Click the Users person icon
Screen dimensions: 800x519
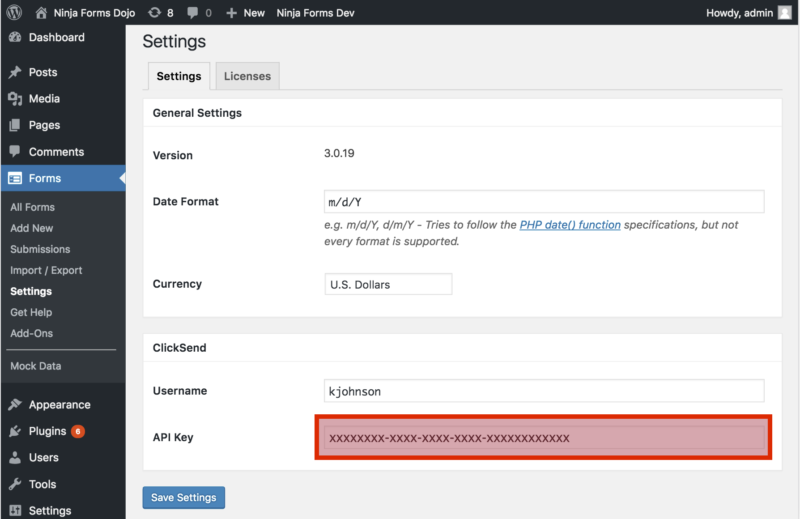point(15,458)
